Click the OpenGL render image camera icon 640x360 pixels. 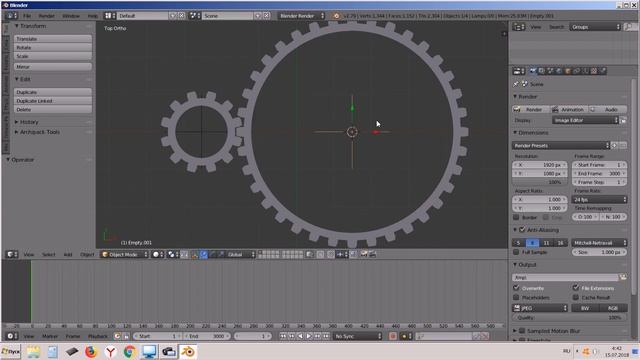coord(363,254)
